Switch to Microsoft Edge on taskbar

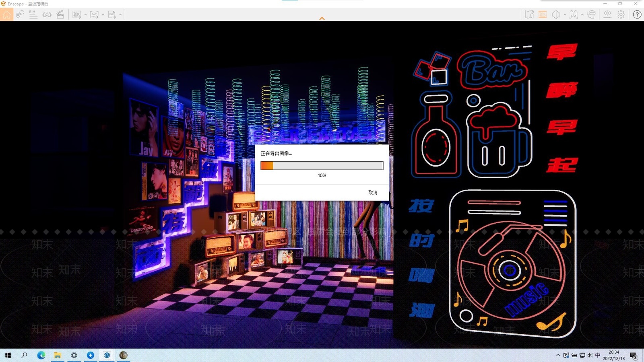click(x=41, y=355)
